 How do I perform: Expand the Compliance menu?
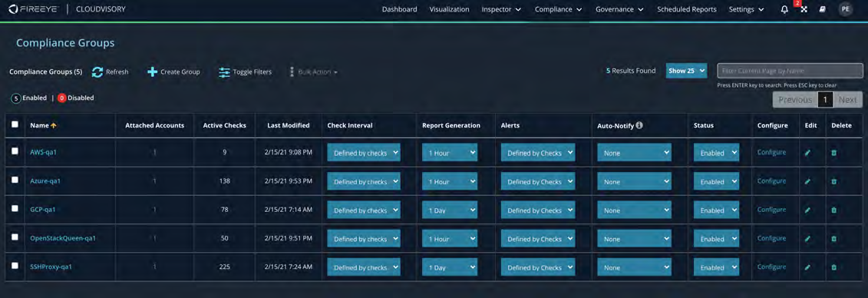pyautogui.click(x=558, y=9)
